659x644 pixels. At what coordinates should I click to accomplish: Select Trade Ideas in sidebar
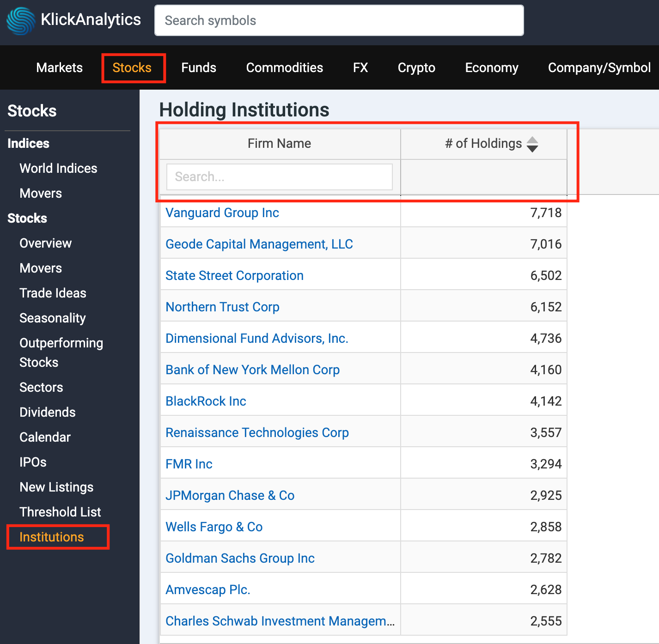(x=53, y=293)
